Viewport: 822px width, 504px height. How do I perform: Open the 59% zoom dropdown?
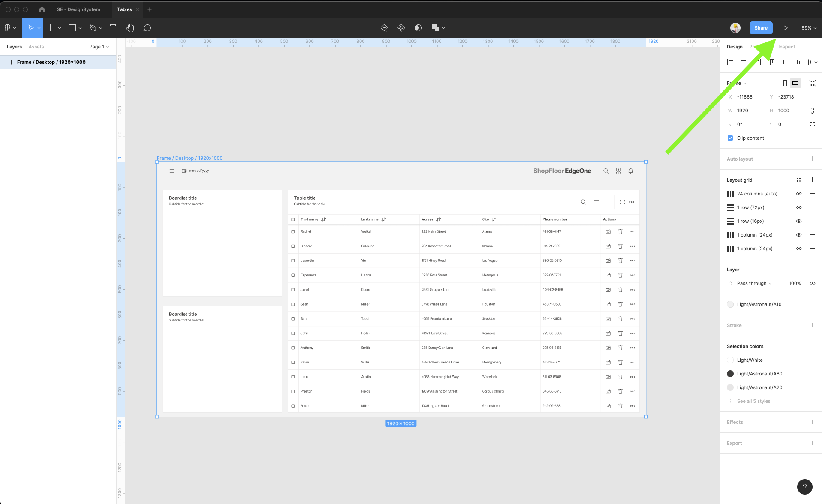[x=809, y=28]
